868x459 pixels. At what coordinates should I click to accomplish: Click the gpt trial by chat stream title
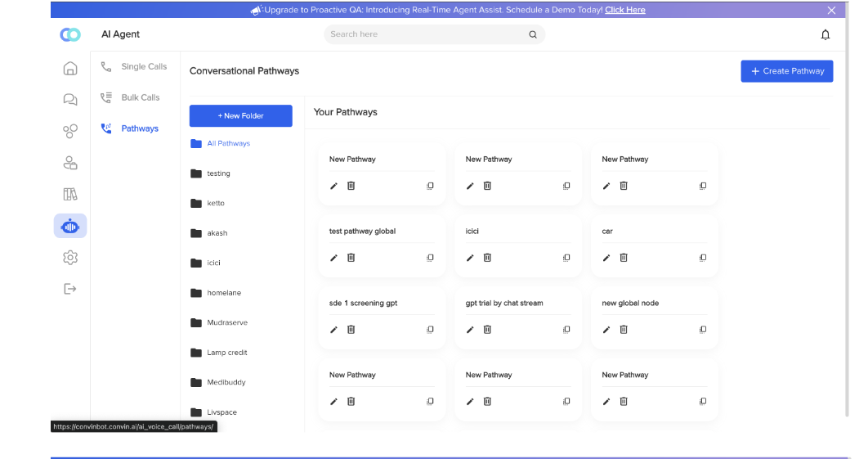point(504,304)
